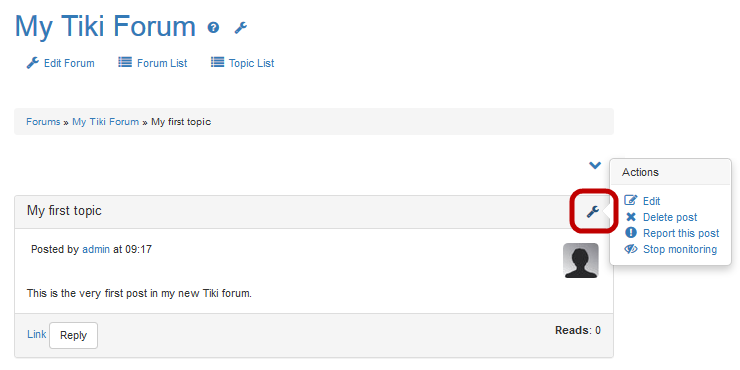Open the admin user profile link

[96, 249]
